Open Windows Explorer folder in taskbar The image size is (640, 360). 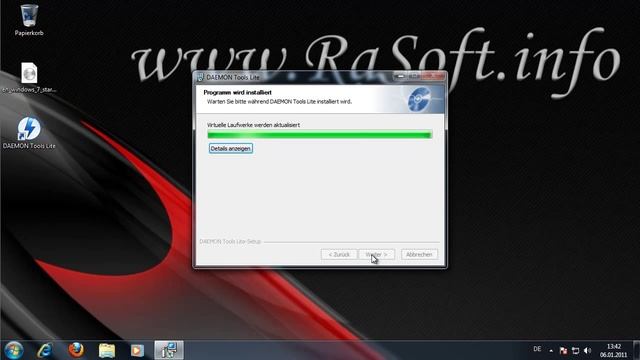(x=107, y=351)
